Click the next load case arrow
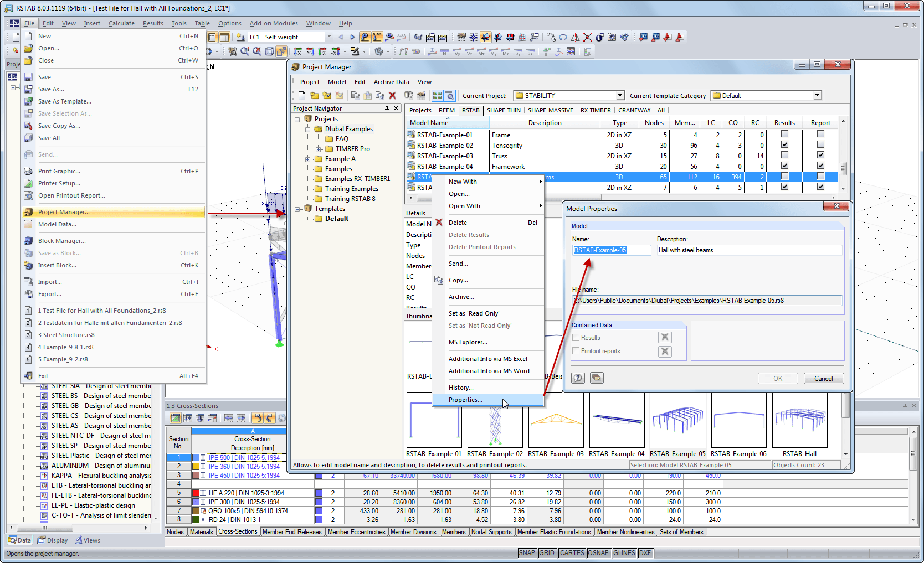Image resolution: width=924 pixels, height=563 pixels. click(352, 37)
